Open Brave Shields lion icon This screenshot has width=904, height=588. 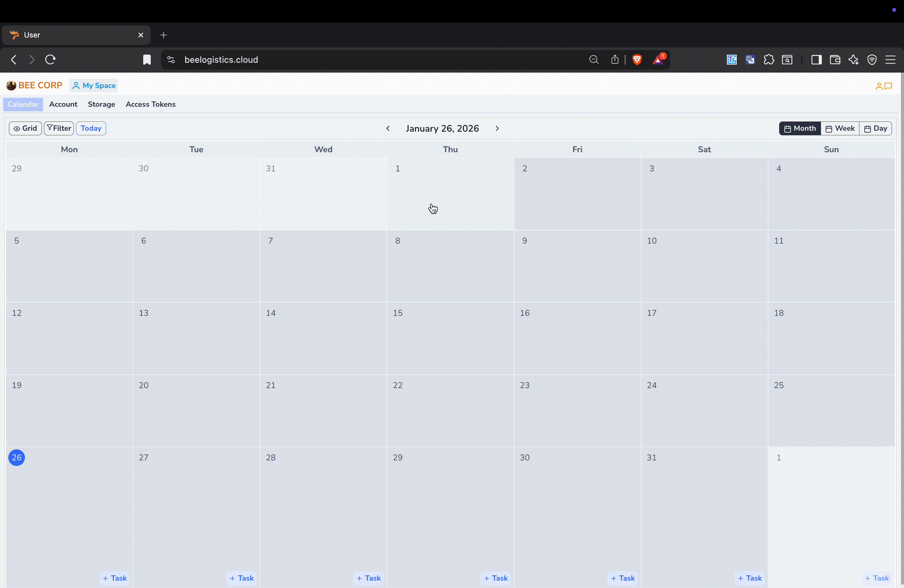pyautogui.click(x=637, y=60)
